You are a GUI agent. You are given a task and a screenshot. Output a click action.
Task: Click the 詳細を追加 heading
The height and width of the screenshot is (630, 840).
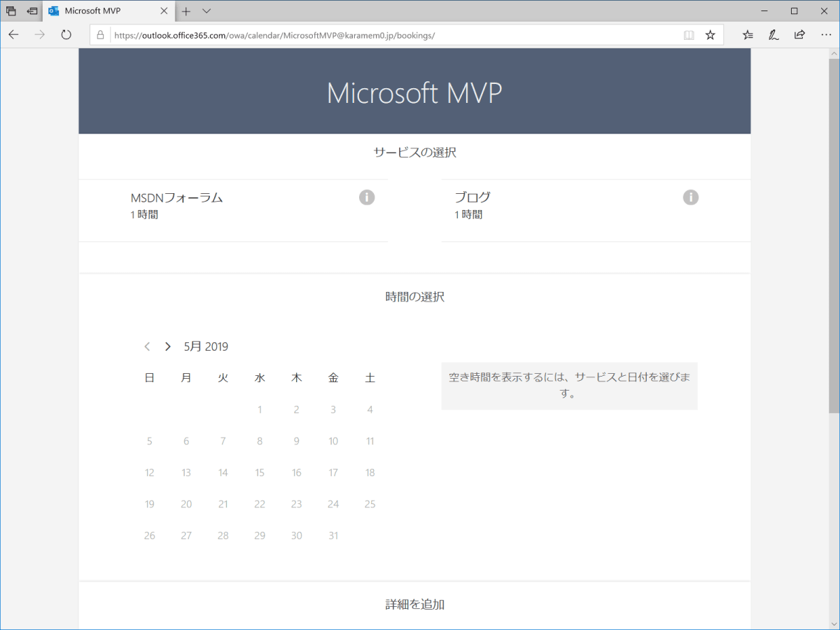pyautogui.click(x=414, y=604)
